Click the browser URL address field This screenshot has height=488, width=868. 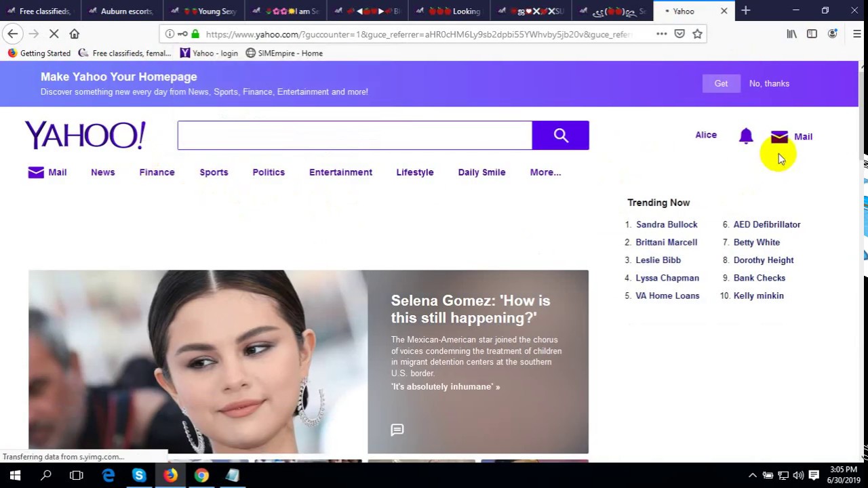click(419, 34)
